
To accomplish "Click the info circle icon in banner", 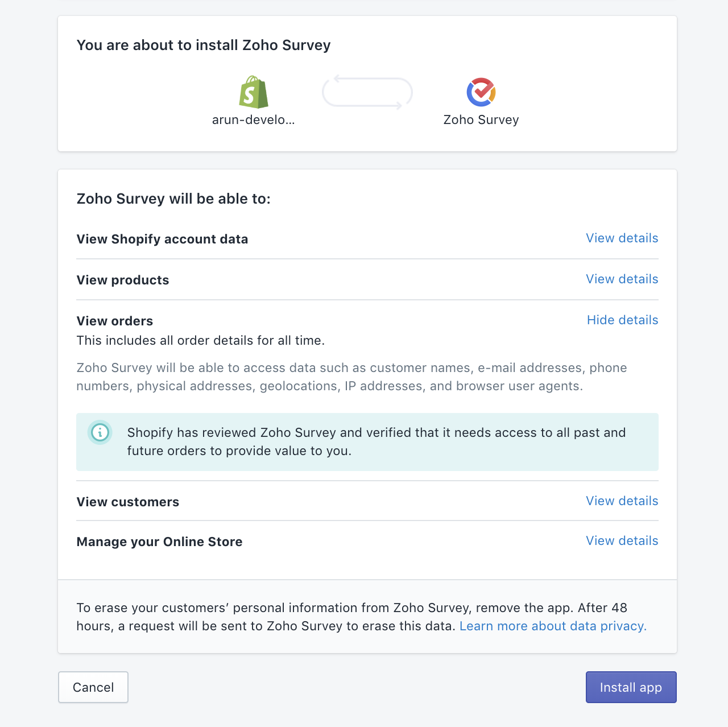I will pyautogui.click(x=100, y=432).
